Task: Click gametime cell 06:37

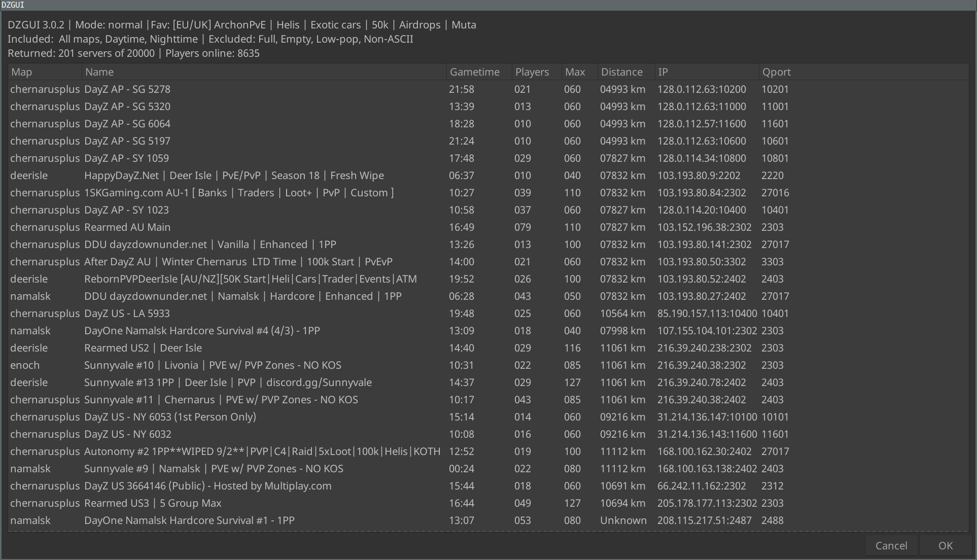Action: [462, 176]
